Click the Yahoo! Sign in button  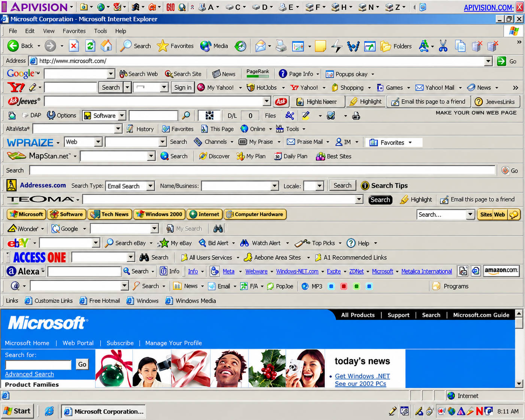coord(183,88)
